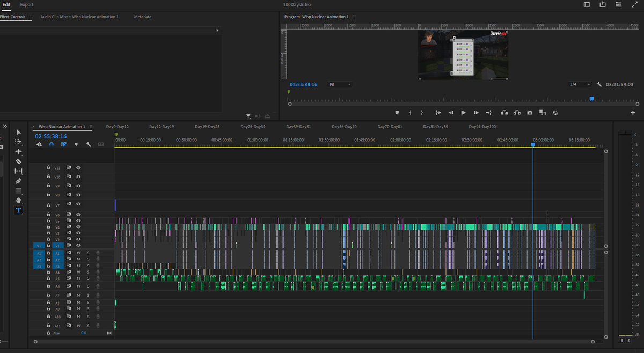The width and height of the screenshot is (644, 353).
Task: Click the Program monitor blue playhead
Action: (591, 98)
